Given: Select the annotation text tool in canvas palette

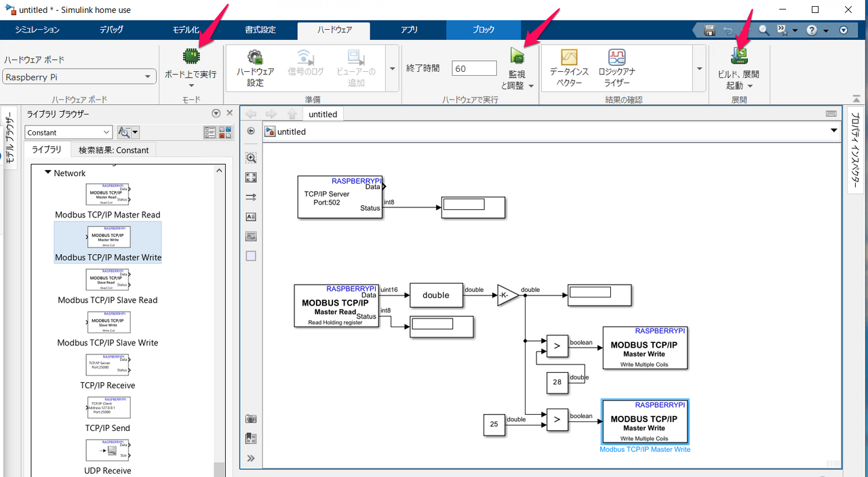Looking at the screenshot, I should coord(251,217).
